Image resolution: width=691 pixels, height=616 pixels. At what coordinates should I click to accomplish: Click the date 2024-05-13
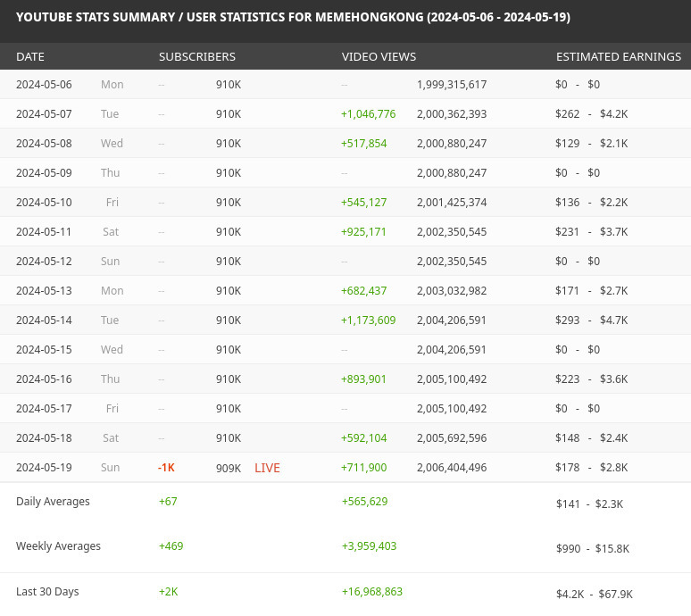44,291
